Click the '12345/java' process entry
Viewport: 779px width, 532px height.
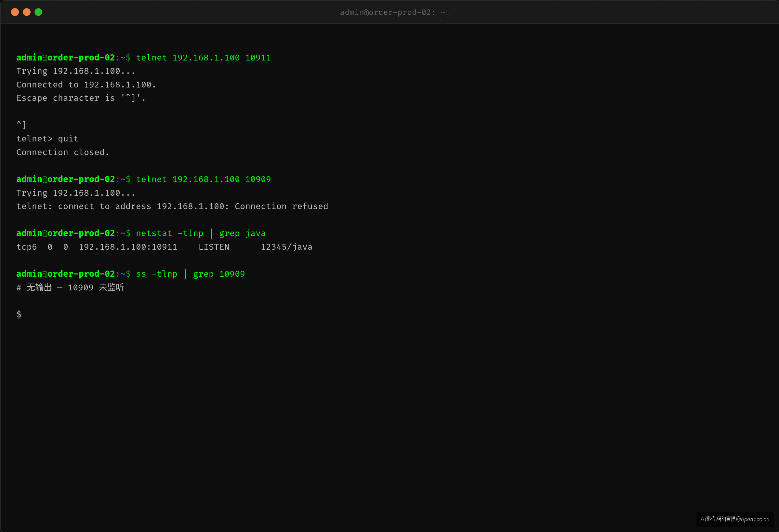pos(286,247)
